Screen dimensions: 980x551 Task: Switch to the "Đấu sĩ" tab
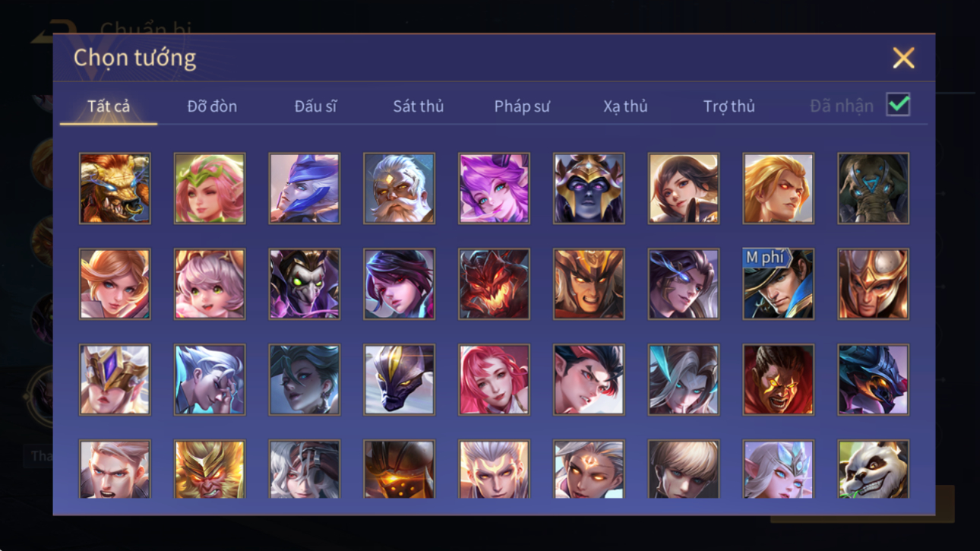tap(315, 106)
